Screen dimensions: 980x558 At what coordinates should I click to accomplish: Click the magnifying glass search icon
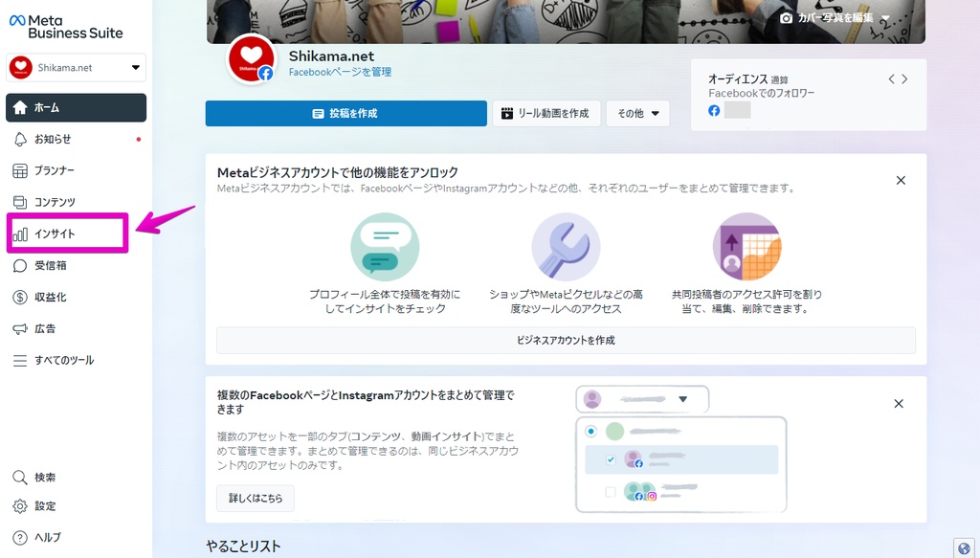point(20,478)
